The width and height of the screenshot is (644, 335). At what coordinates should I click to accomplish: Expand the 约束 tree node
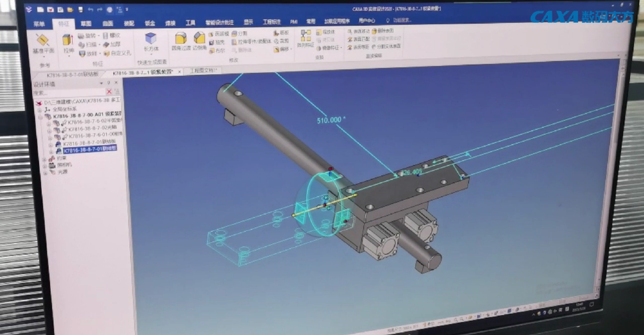(x=44, y=159)
